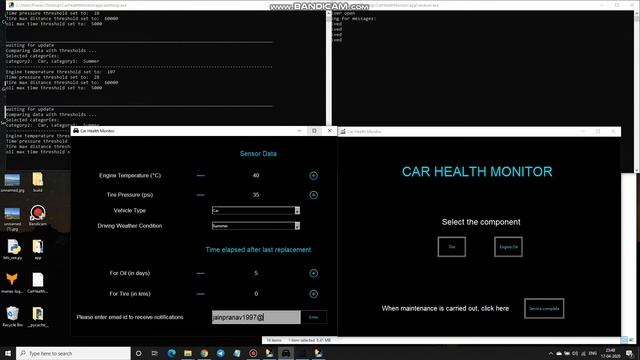Switch to Bandicam recorder in the taskbar

(253, 353)
